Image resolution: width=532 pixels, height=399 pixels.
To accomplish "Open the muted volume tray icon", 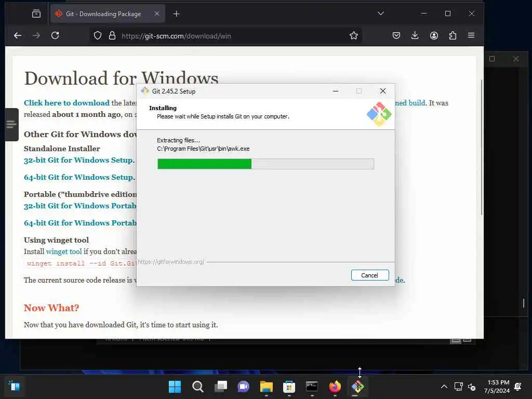I will 472,387.
